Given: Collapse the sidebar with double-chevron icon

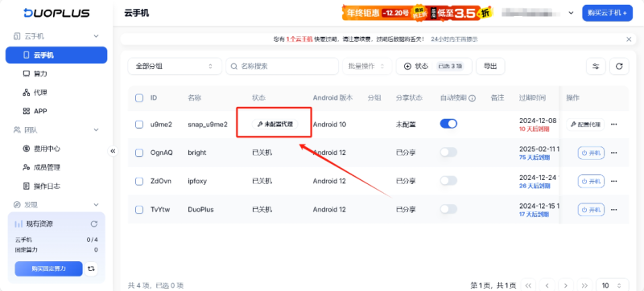Looking at the screenshot, I should [113, 151].
